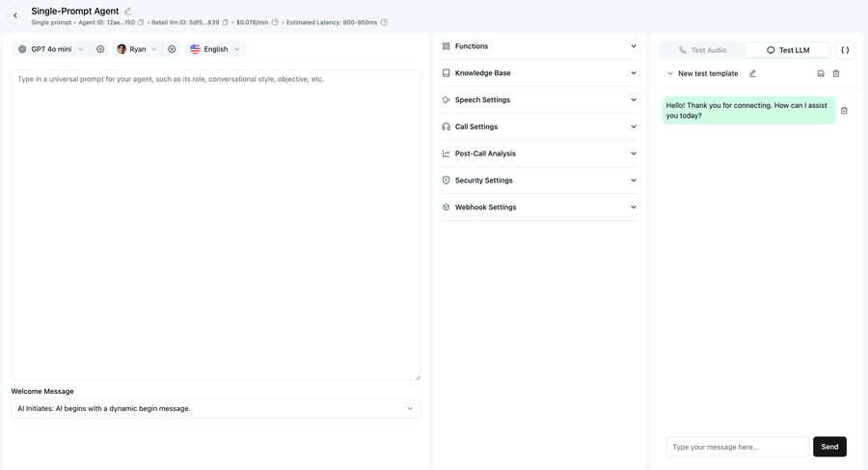Open the GPT 4o mini model dropdown

(x=51, y=49)
